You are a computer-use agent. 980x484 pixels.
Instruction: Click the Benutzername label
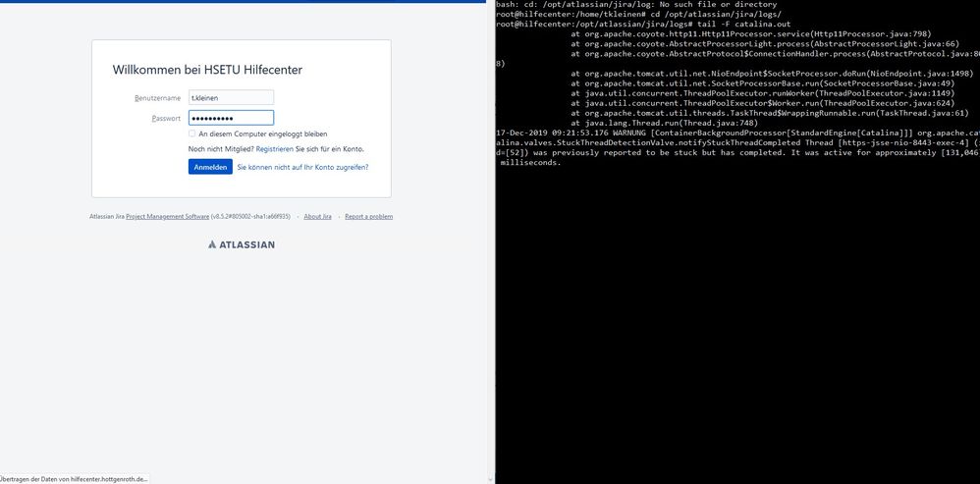click(157, 98)
